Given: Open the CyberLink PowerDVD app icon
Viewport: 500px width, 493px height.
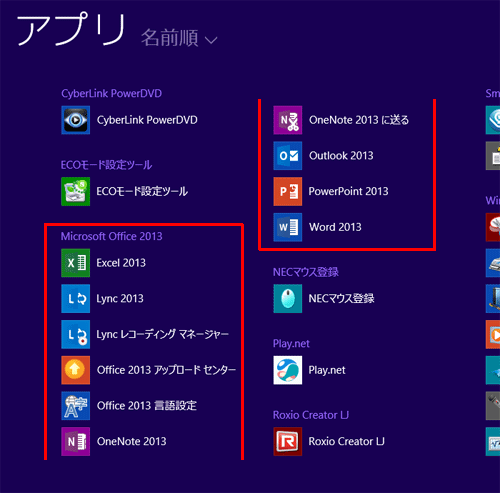Looking at the screenshot, I should pos(75,120).
